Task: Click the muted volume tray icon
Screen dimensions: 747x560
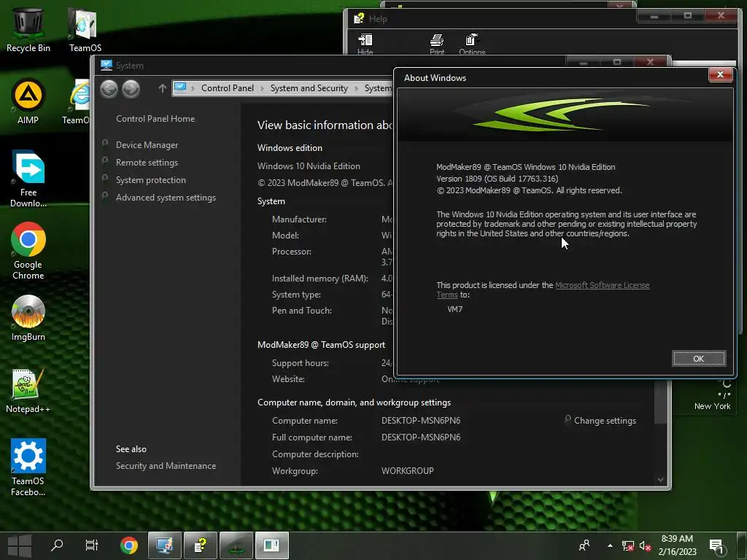Action: [x=645, y=545]
